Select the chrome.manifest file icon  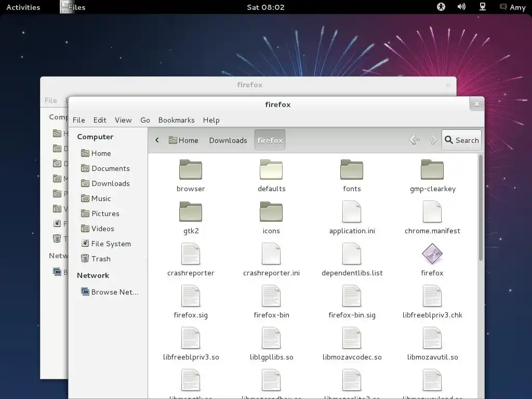[432, 212]
